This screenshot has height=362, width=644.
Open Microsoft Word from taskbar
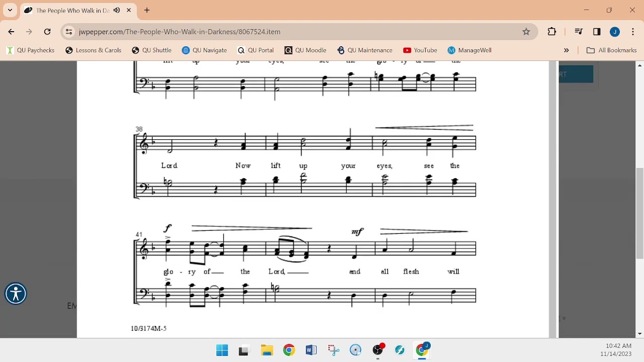point(311,350)
